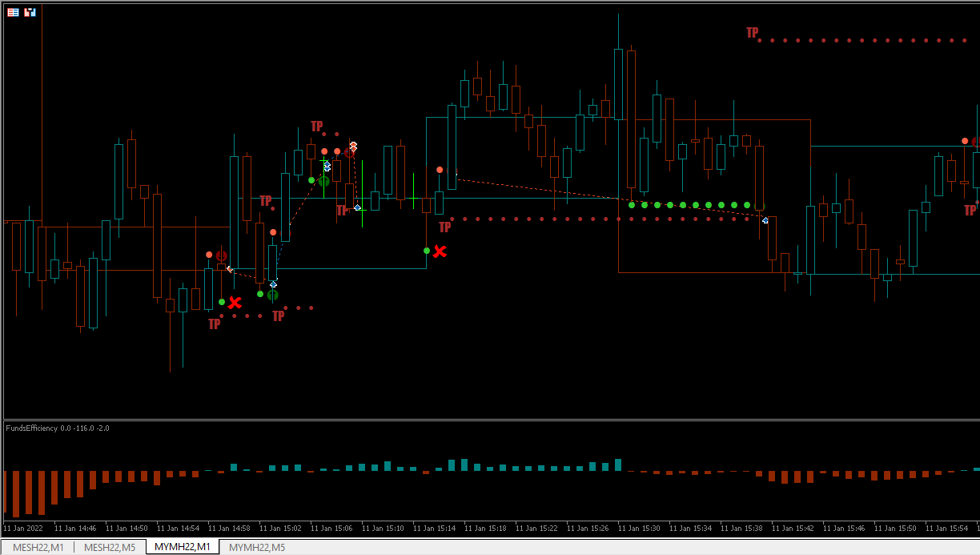Select the topmost TP label on chart
Viewport: 980px width, 555px height.
[753, 33]
